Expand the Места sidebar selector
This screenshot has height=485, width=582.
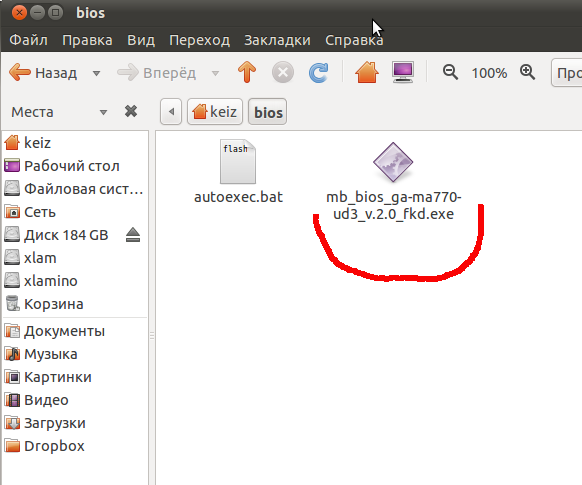point(59,112)
